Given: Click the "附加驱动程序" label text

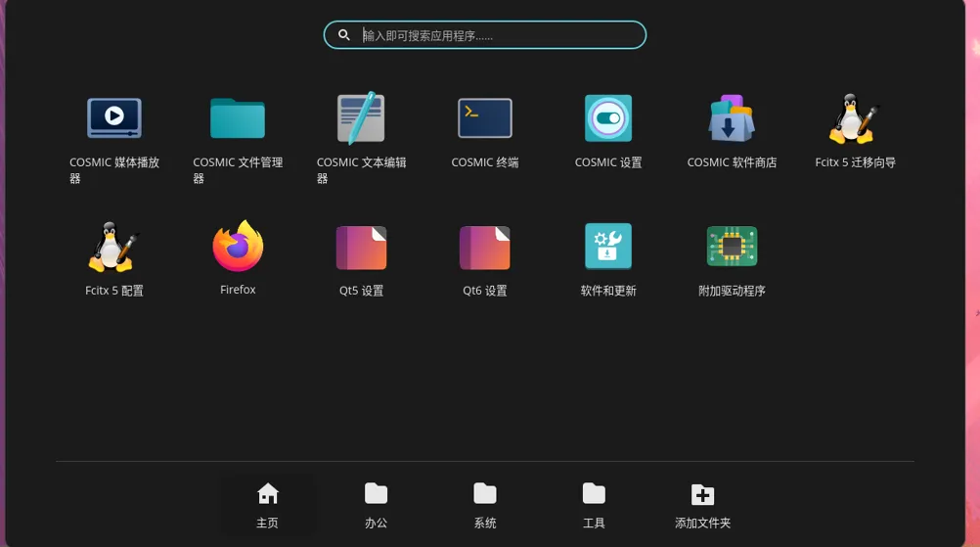Looking at the screenshot, I should coord(732,291).
